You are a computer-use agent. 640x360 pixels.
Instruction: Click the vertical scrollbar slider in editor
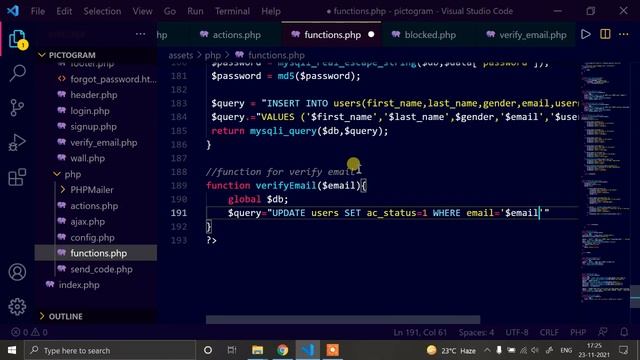click(635, 296)
